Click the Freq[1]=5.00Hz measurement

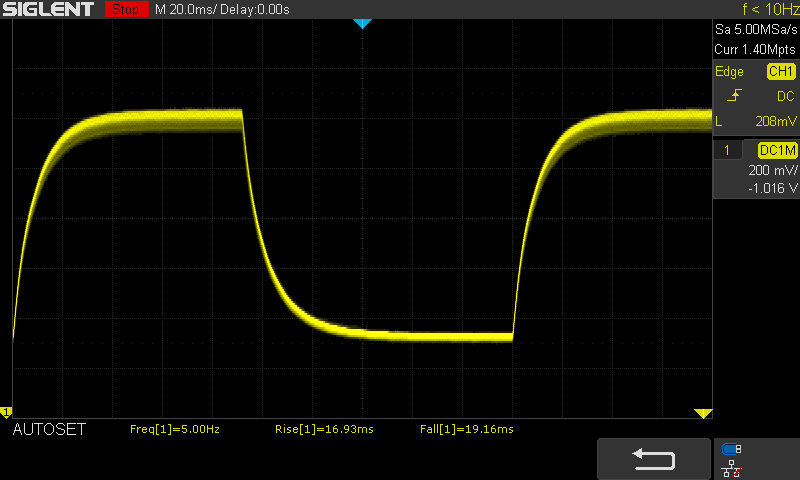(175, 430)
